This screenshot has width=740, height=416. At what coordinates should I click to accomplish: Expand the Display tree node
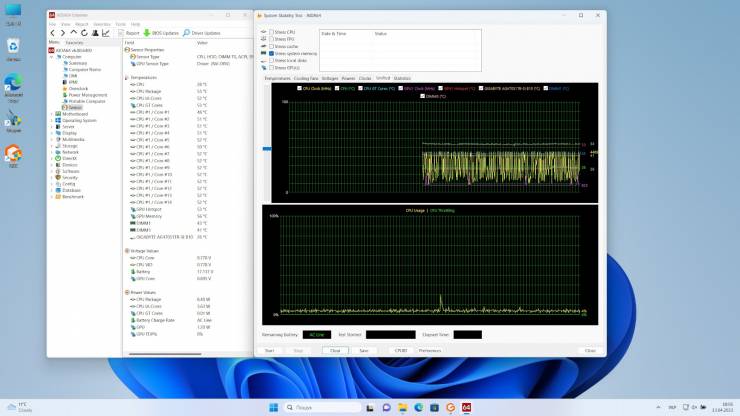[52, 133]
